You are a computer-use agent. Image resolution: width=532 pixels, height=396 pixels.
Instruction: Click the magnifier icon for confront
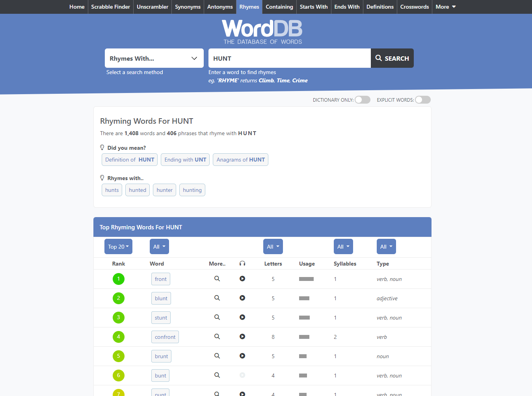pos(217,337)
